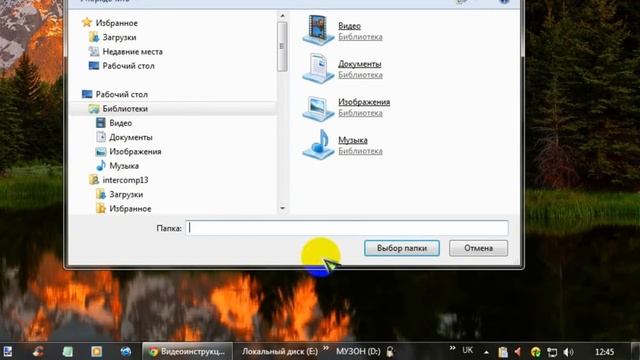Click the navigation pane scrollbar thumb

click(x=282, y=47)
